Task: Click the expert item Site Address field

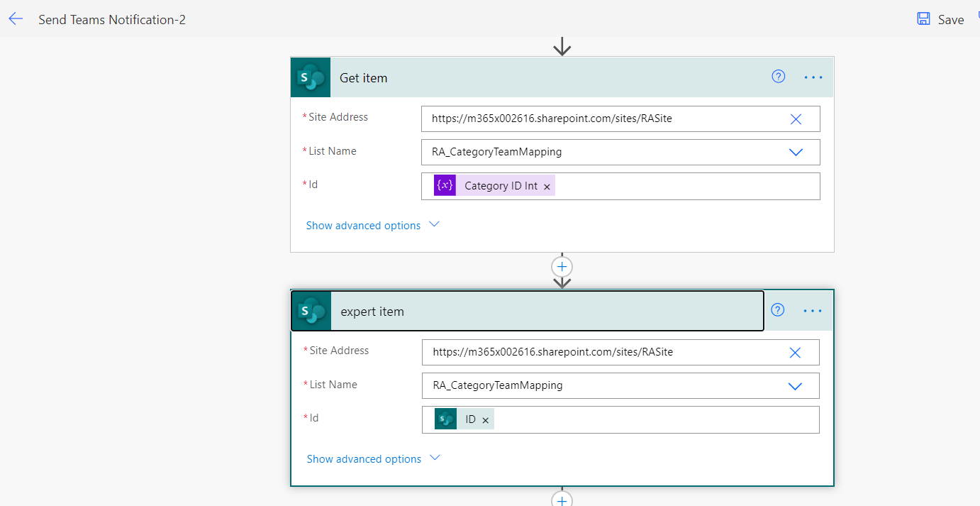Action: pyautogui.click(x=620, y=352)
